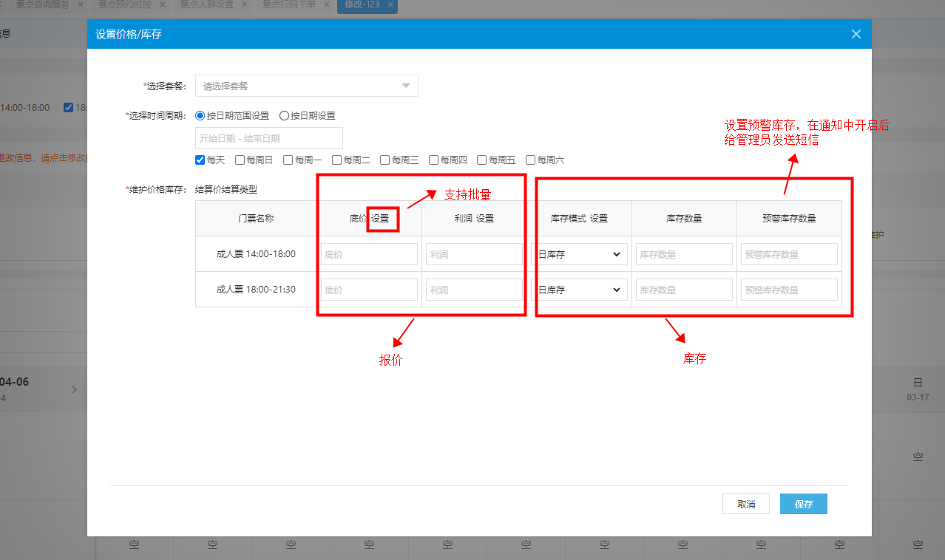The image size is (945, 560).
Task: Close the 景点扫码下单 tab
Action: tap(327, 4)
